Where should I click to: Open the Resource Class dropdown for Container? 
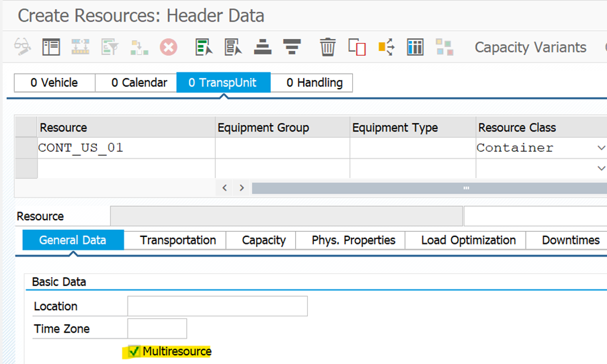click(x=600, y=148)
